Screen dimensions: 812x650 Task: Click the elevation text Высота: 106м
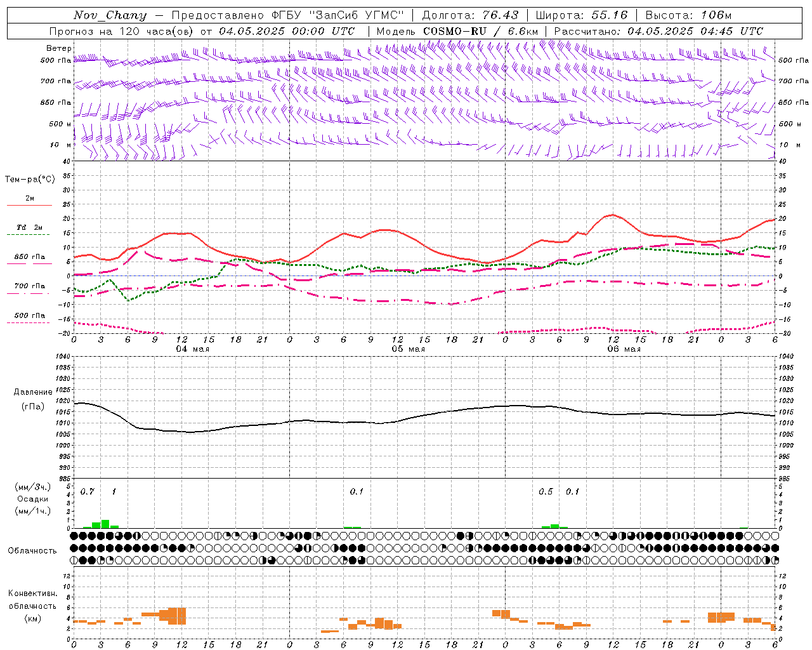688,15
